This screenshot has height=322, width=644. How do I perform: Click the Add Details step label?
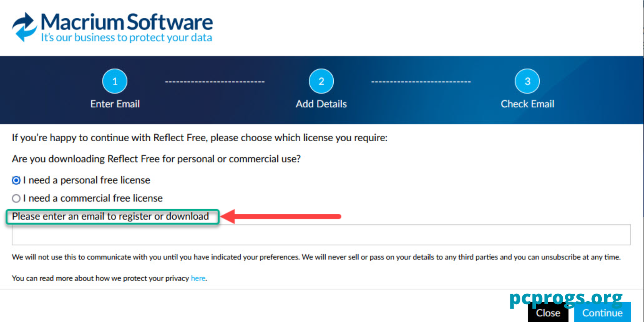(x=321, y=104)
